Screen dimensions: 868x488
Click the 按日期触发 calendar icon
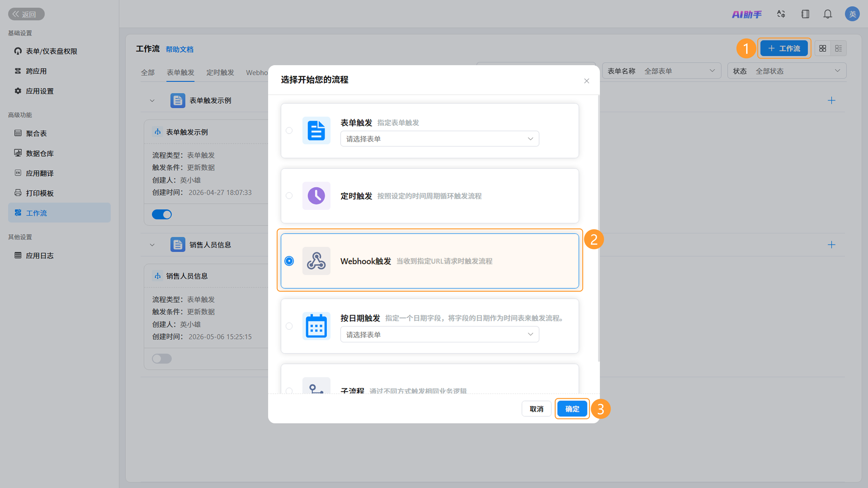pos(316,326)
